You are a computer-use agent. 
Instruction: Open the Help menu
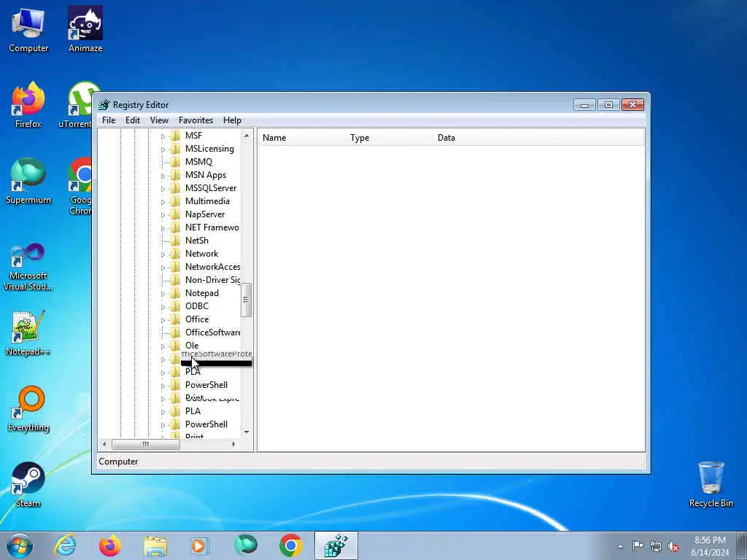232,120
